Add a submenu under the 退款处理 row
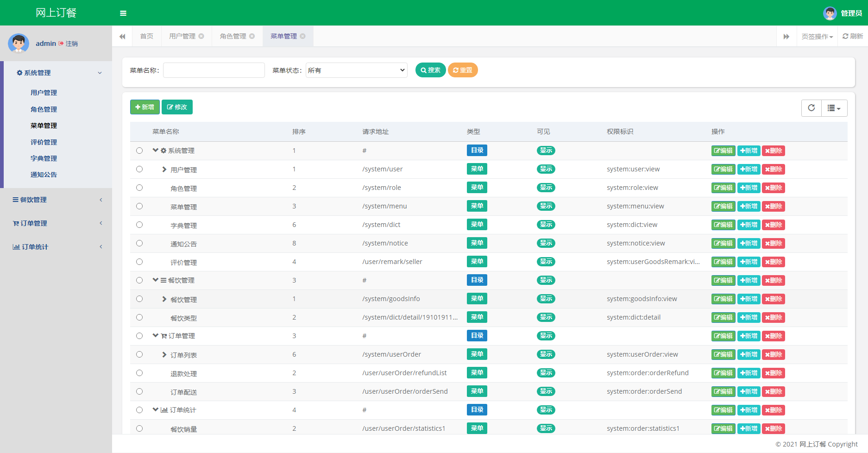 [748, 373]
